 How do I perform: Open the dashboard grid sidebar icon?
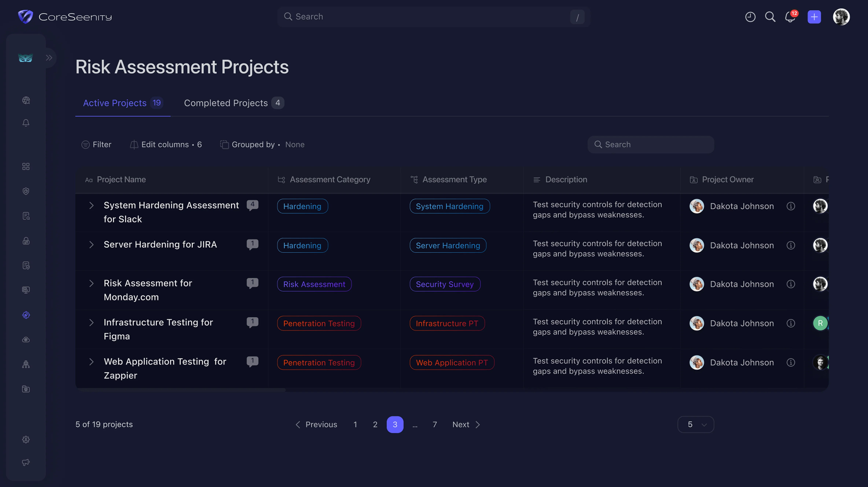(x=26, y=166)
